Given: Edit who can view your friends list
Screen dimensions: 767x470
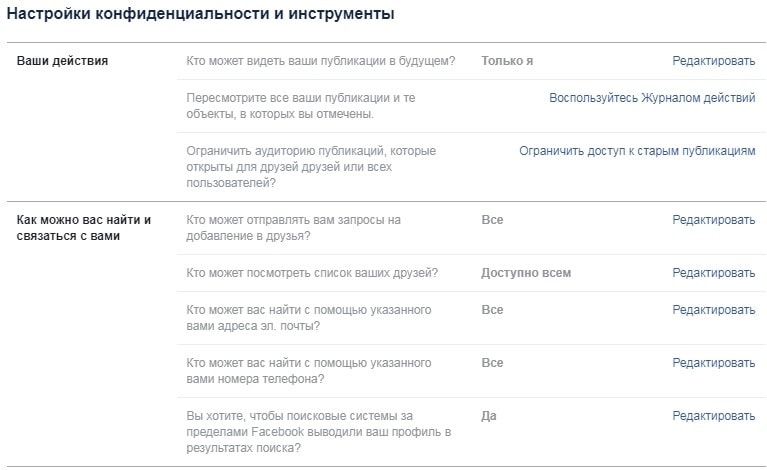Looking at the screenshot, I should pyautogui.click(x=713, y=273).
